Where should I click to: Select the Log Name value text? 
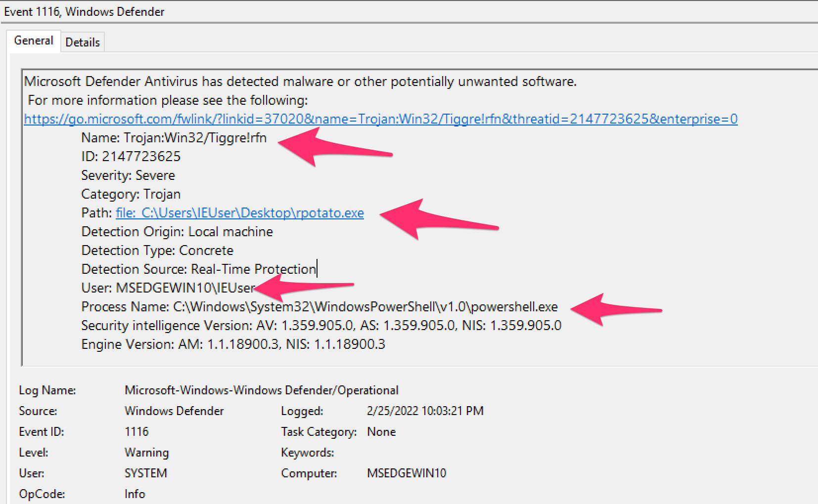click(261, 390)
